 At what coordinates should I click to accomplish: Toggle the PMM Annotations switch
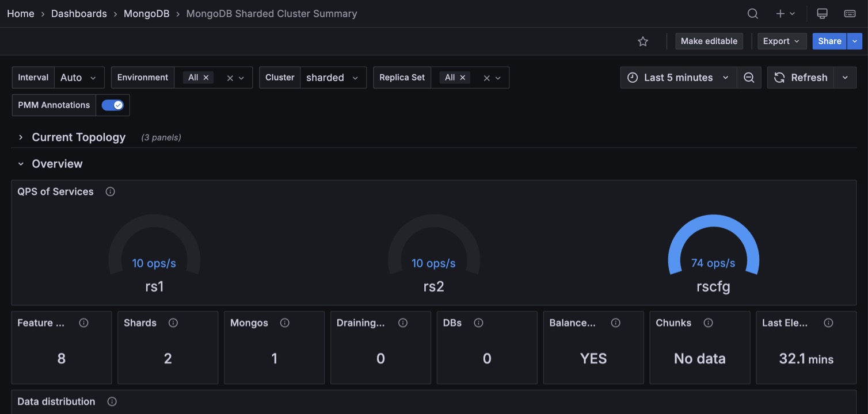pyautogui.click(x=112, y=105)
